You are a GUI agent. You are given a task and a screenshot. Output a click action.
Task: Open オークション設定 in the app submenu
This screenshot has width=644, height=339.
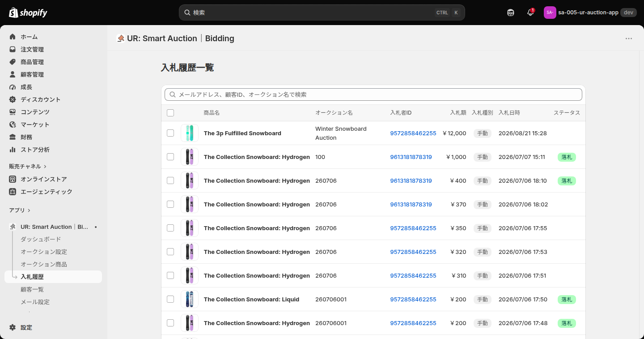pyautogui.click(x=44, y=252)
